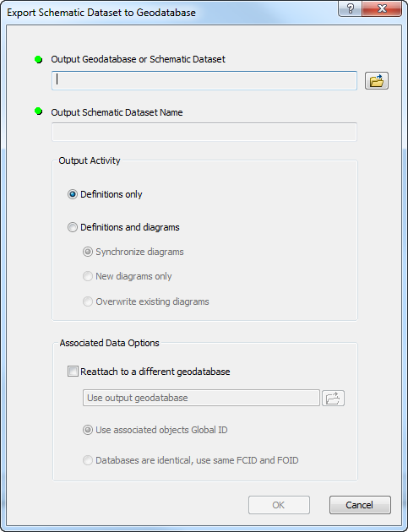Enable Reattach to a different geodatabase checkbox
Image resolution: width=408 pixels, height=532 pixels.
pos(73,372)
